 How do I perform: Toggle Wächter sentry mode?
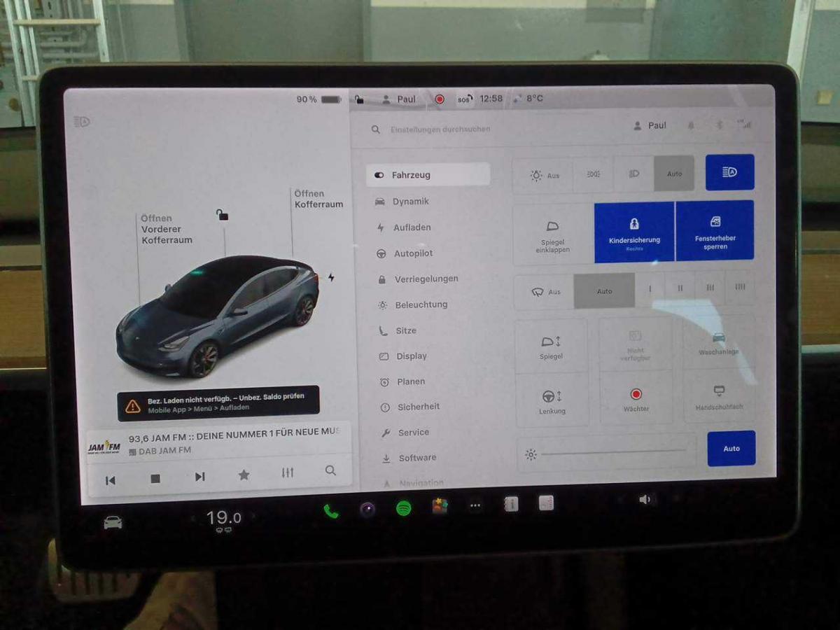[x=636, y=398]
